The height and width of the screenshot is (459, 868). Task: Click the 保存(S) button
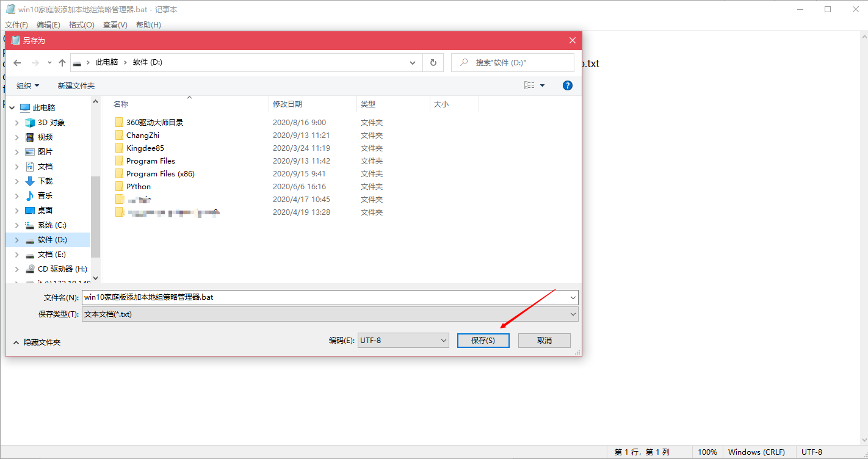tap(483, 340)
